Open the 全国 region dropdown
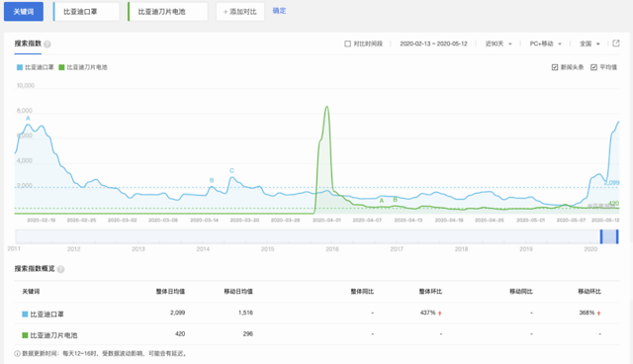 589,44
